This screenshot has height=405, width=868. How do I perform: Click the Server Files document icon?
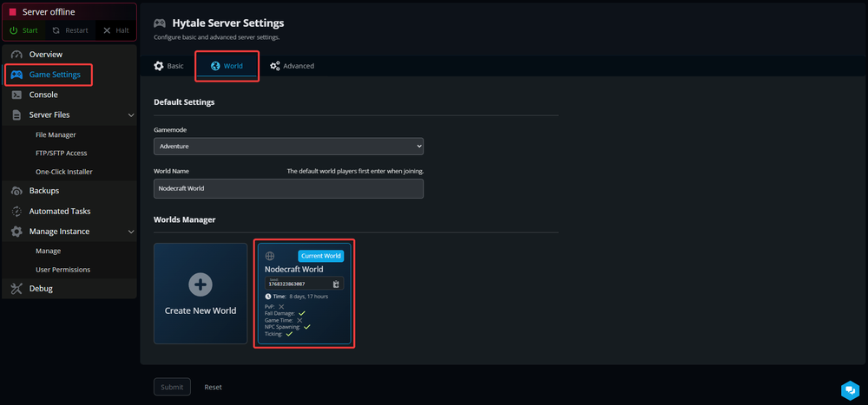coord(16,115)
